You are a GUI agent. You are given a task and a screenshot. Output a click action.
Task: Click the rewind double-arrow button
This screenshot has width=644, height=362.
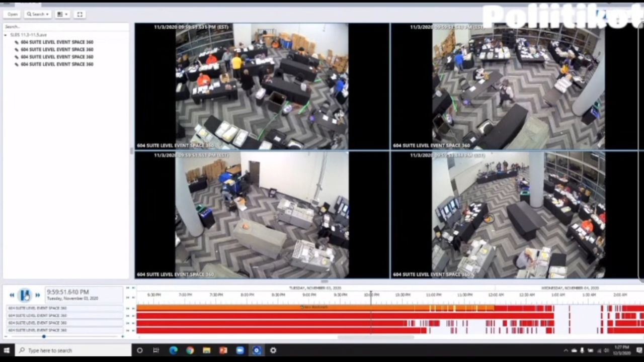tap(12, 295)
